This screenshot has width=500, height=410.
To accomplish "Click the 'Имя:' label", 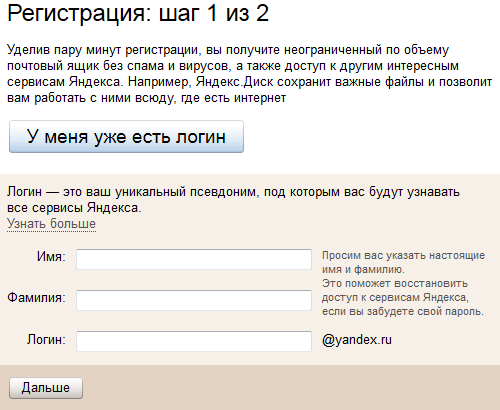I will coord(51,257).
